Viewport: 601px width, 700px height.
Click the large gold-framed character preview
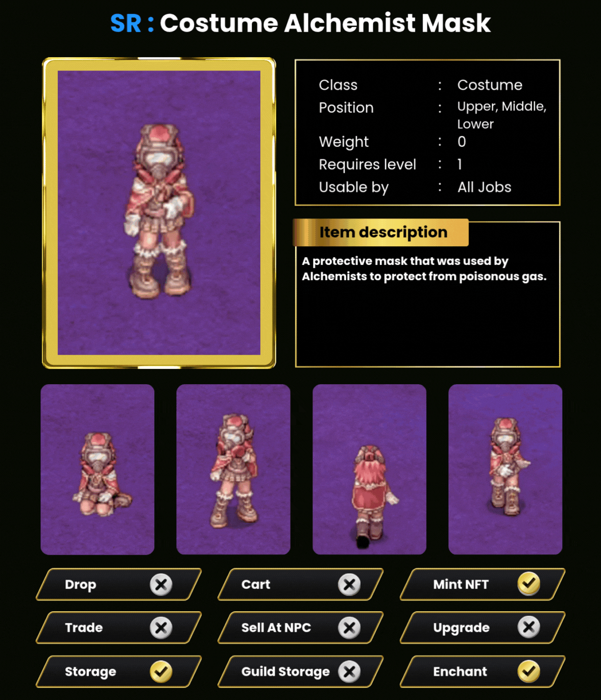click(x=159, y=213)
